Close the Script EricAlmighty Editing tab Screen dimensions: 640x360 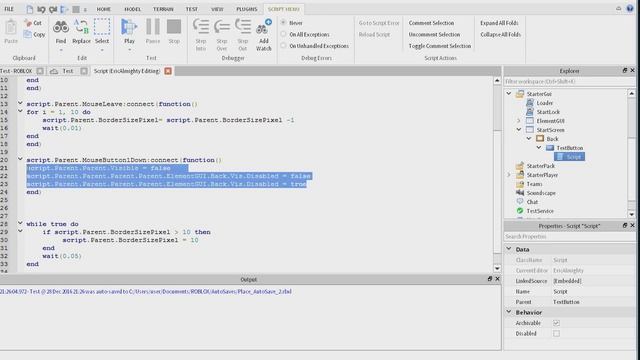click(168, 71)
